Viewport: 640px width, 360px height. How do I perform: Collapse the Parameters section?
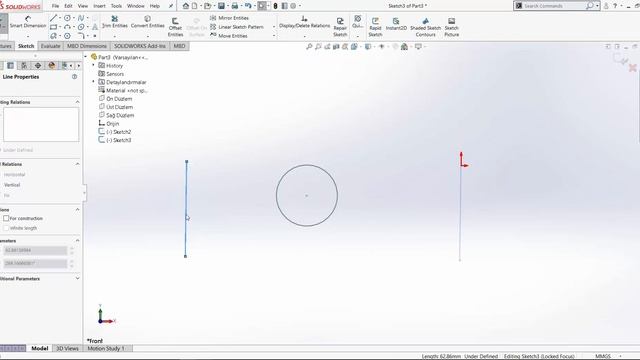click(x=77, y=240)
